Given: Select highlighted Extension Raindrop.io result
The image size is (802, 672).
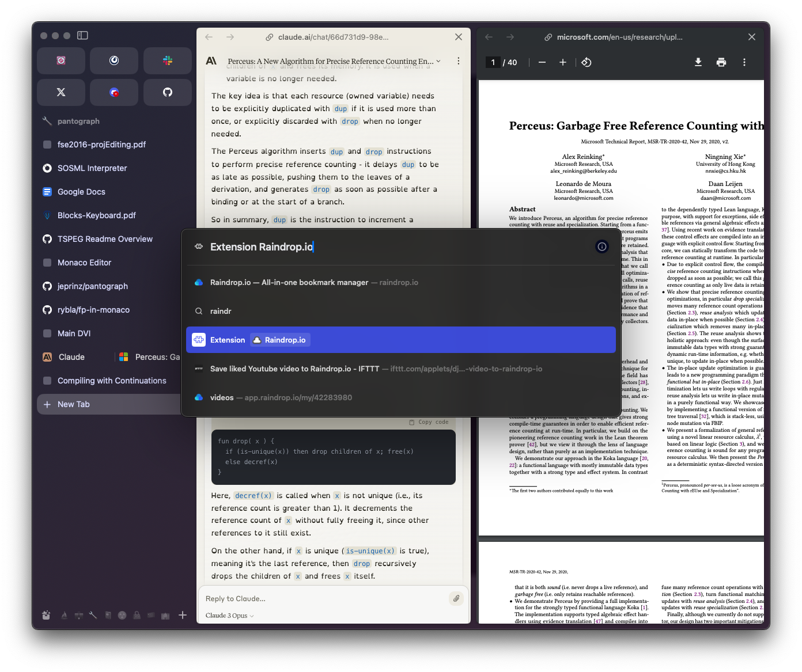Looking at the screenshot, I should tap(401, 340).
